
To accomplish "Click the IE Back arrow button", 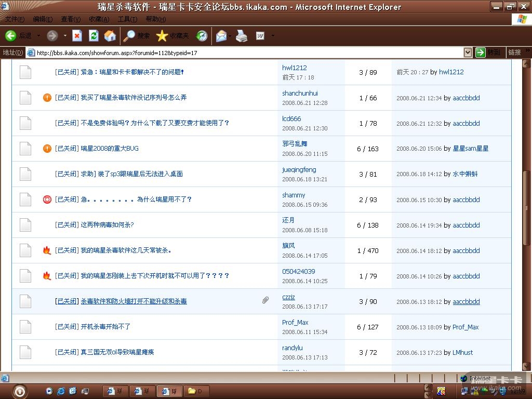I will pos(11,36).
